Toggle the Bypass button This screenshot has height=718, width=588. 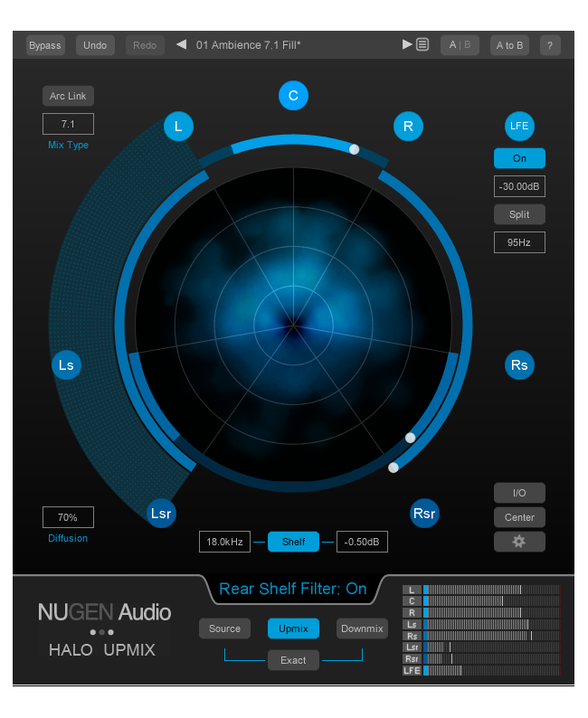(x=45, y=45)
